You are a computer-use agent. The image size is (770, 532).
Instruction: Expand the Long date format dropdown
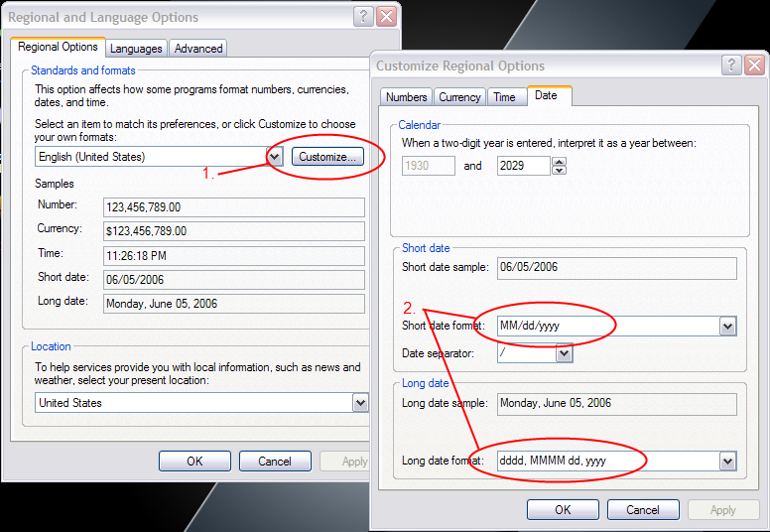(x=727, y=462)
